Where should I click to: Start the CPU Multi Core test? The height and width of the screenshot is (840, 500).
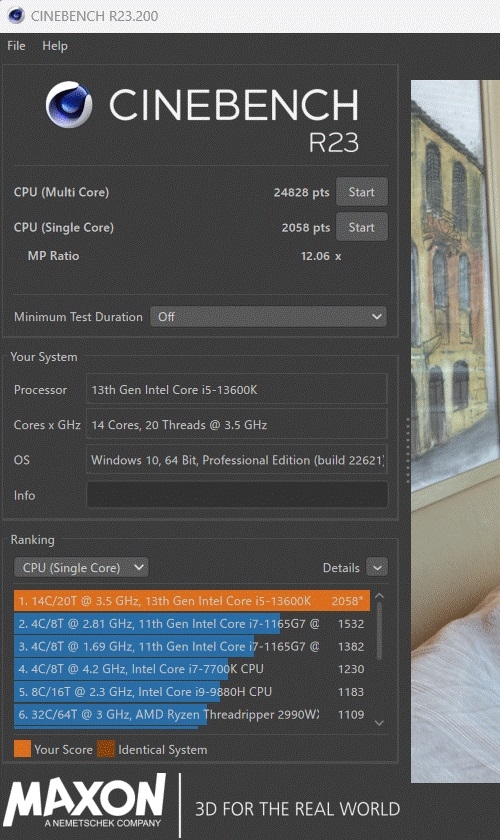pyautogui.click(x=361, y=192)
